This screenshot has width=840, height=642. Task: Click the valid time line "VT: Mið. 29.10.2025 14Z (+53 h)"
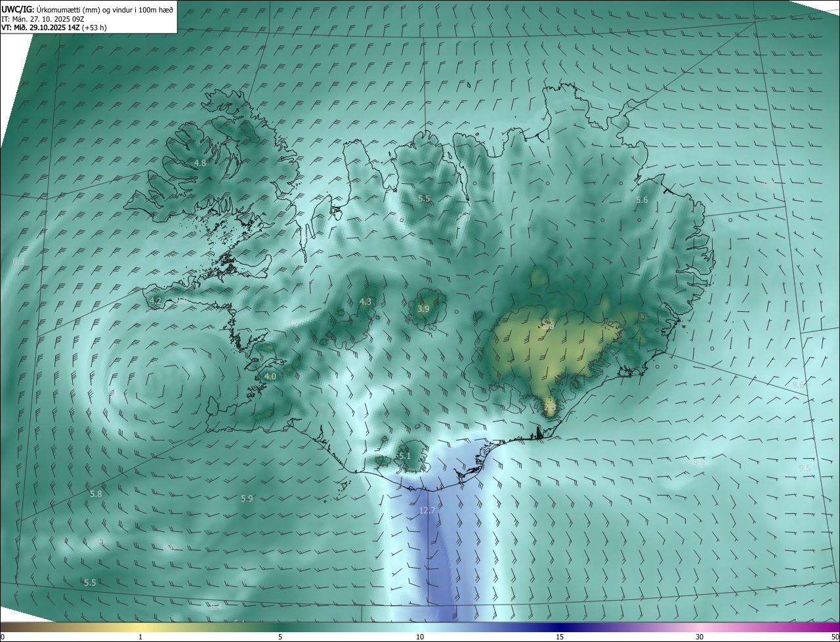54,28
